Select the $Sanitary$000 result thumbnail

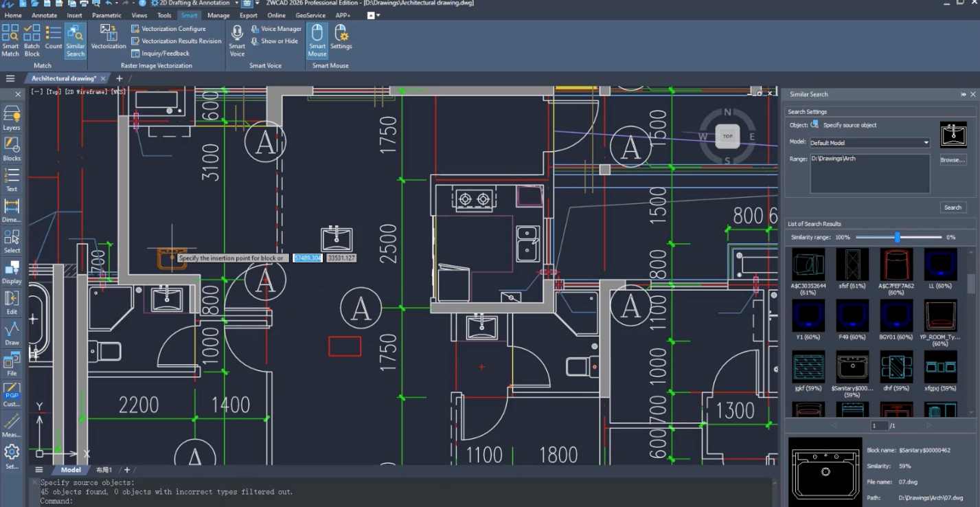852,368
